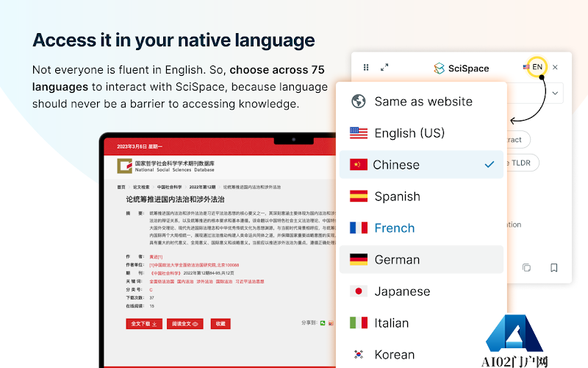Viewport: 588px width, 368px height.
Task: Click the date text 2023年3月6日
Action: click(x=132, y=146)
